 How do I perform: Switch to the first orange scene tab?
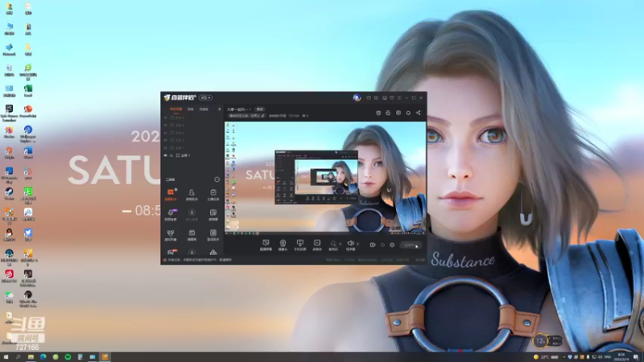point(175,109)
